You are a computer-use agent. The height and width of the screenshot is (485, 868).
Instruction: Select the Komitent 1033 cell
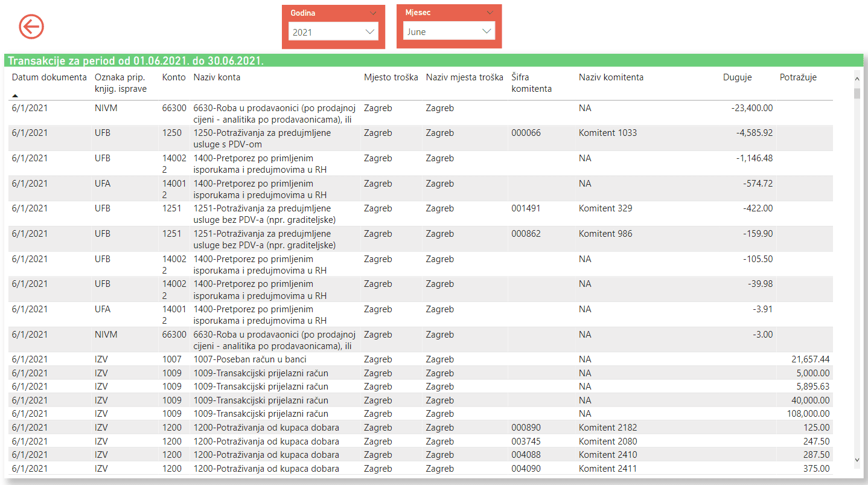608,133
